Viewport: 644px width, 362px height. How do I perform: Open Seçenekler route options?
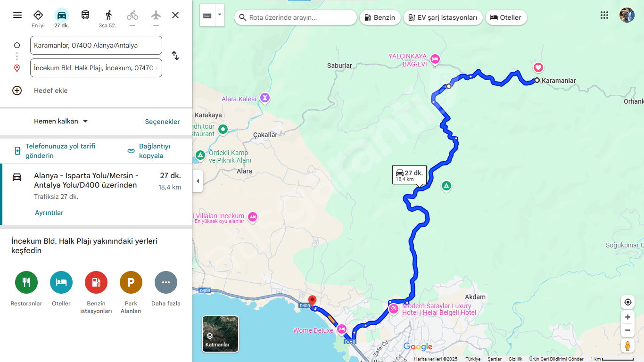coord(162,122)
